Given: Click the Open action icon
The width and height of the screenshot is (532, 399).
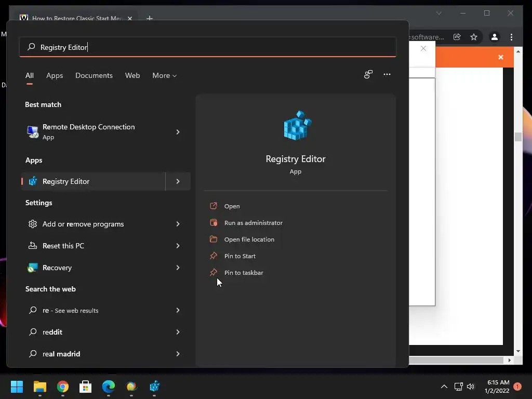Looking at the screenshot, I should [214, 206].
